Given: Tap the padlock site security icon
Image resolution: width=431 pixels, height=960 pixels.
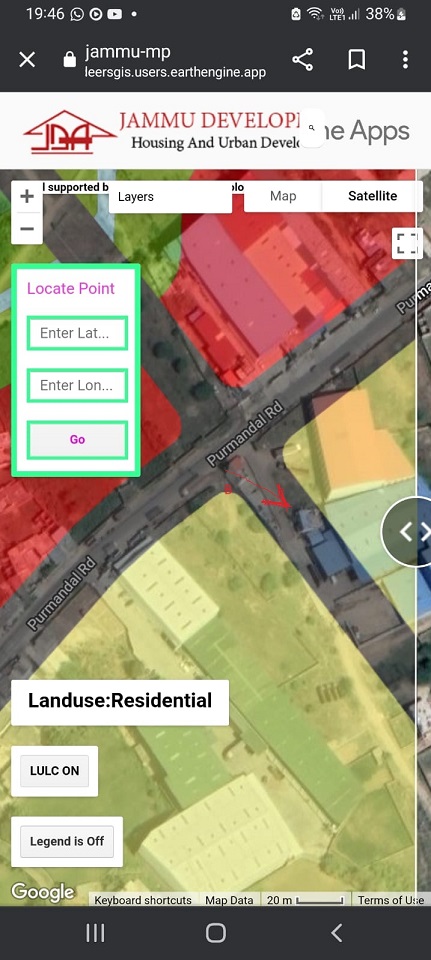Looking at the screenshot, I should coord(70,59).
